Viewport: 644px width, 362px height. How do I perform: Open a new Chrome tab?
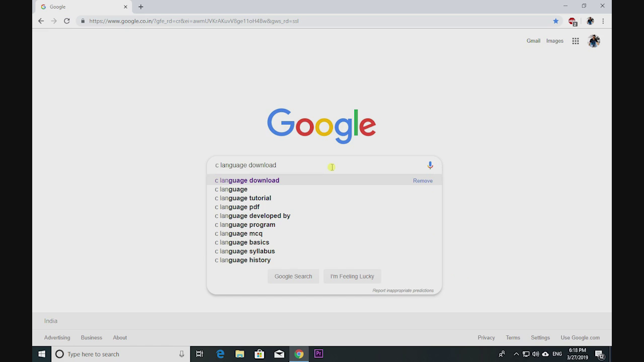pyautogui.click(x=141, y=7)
